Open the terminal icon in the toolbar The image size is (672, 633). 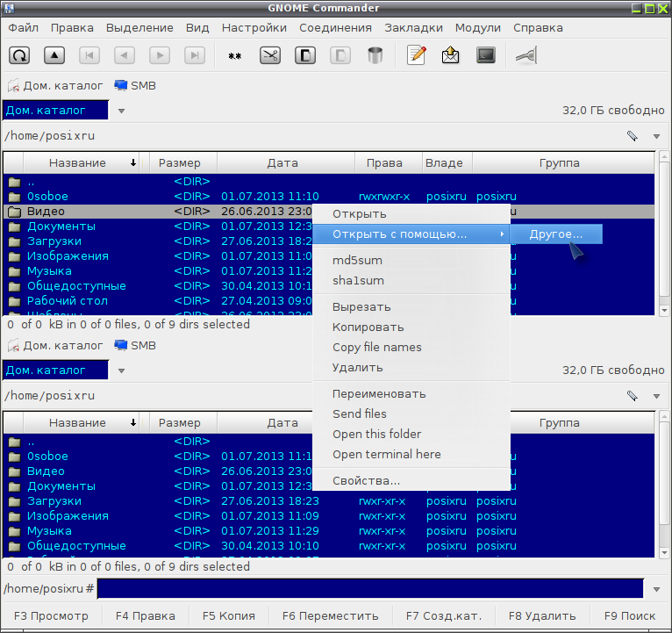[x=485, y=55]
